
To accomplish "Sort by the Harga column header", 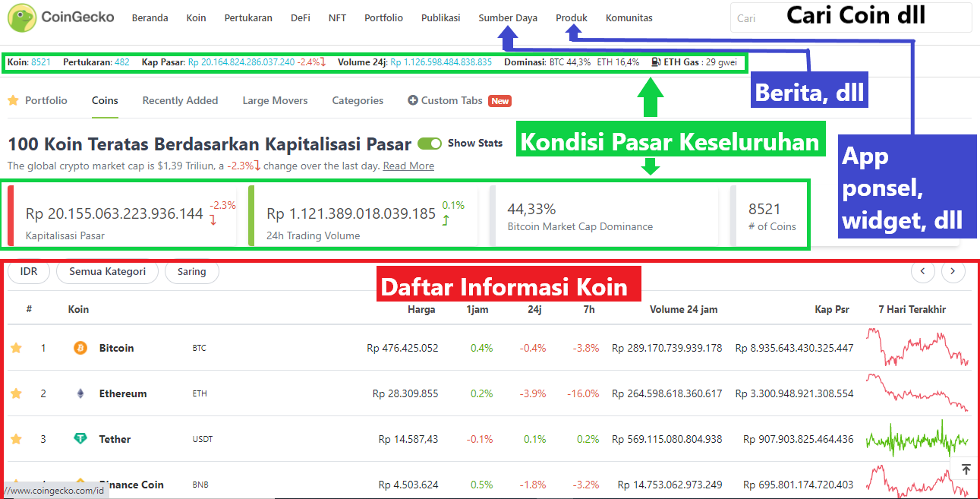I will click(x=421, y=309).
